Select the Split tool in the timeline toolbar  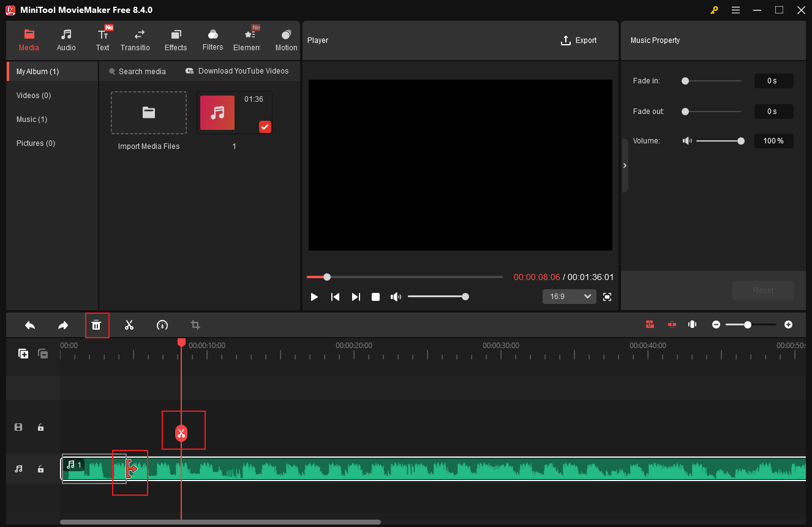[129, 325]
